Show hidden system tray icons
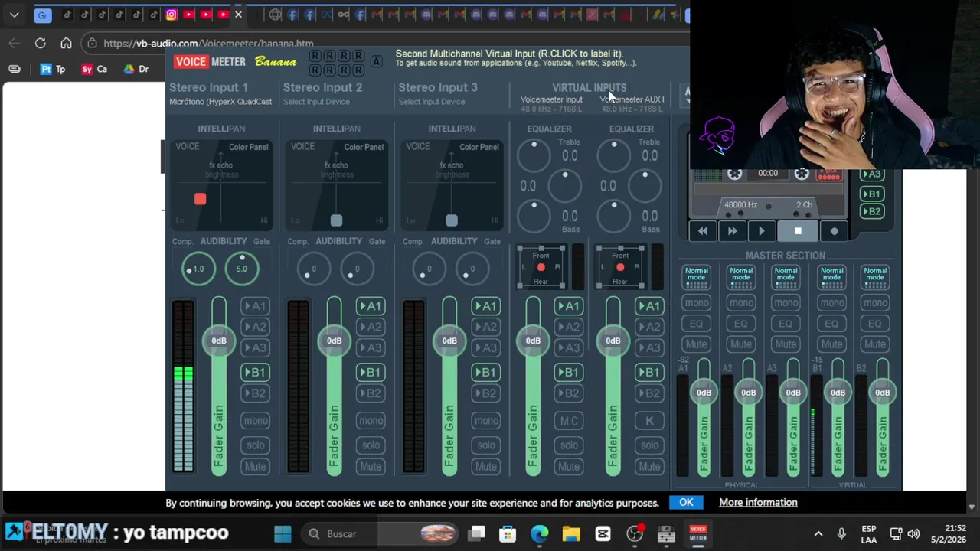980x551 pixels. pos(818,533)
